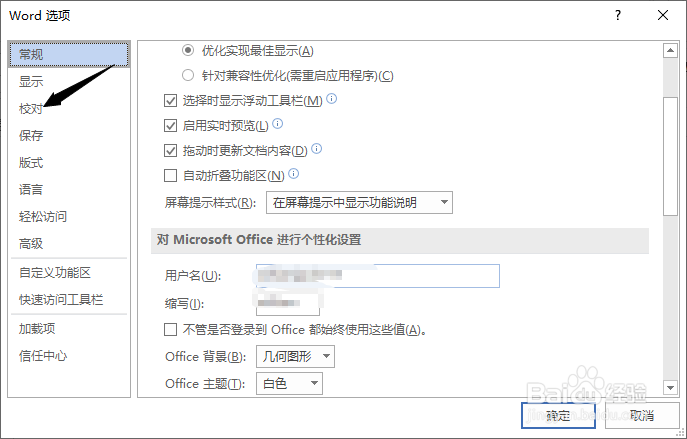Click info icon beside 启用实时预览
The height and width of the screenshot is (439, 687).
(x=278, y=124)
